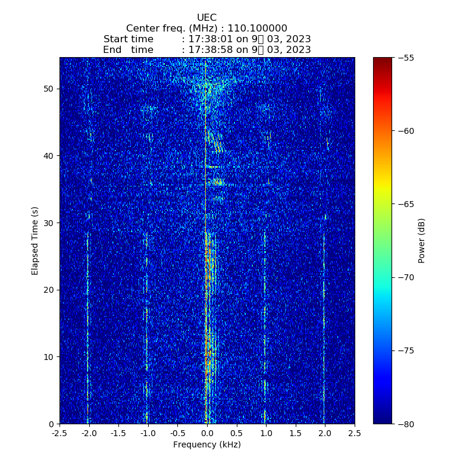The image size is (476, 476).
Task: Click the -70 colorbar tick label
Action: (x=408, y=277)
